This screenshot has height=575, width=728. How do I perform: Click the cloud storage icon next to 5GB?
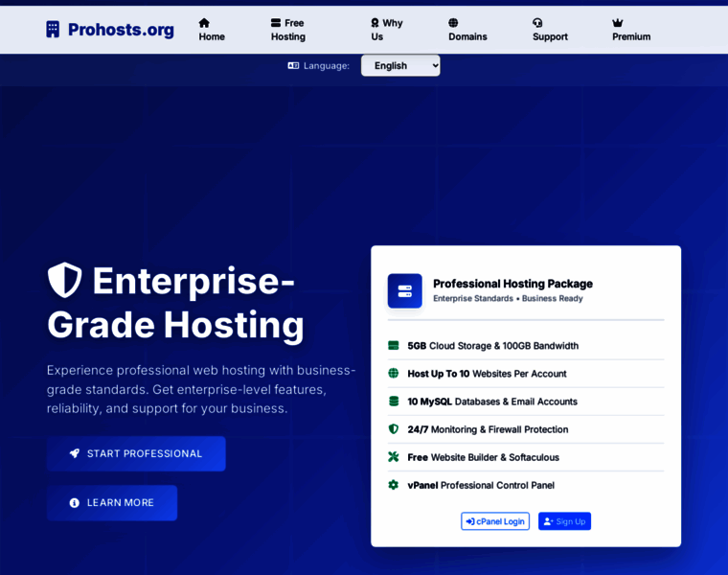[394, 346]
